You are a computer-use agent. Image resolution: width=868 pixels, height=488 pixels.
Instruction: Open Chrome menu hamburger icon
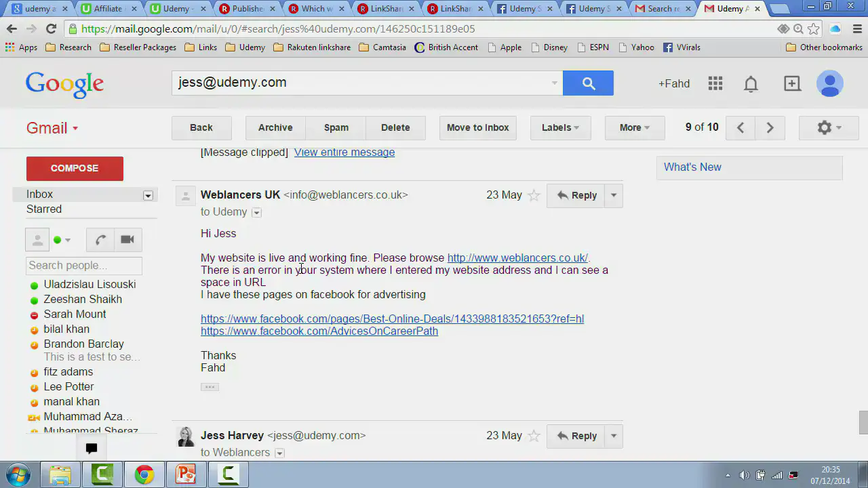click(857, 28)
